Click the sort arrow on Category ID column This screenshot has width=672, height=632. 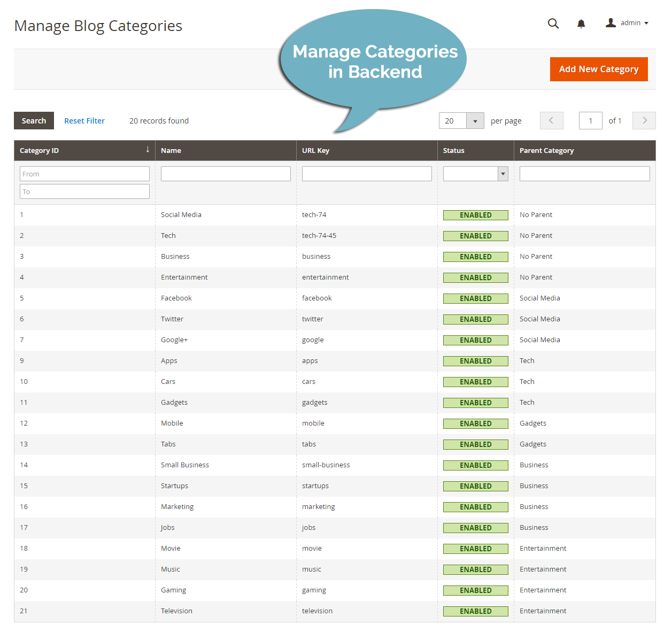pos(148,150)
